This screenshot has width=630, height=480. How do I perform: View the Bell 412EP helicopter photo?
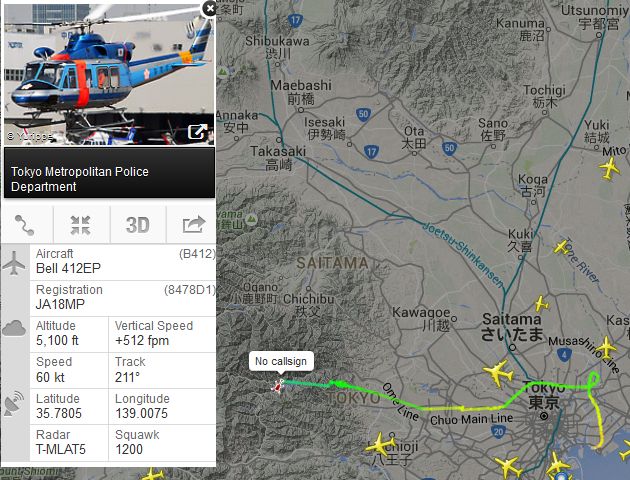tap(109, 75)
